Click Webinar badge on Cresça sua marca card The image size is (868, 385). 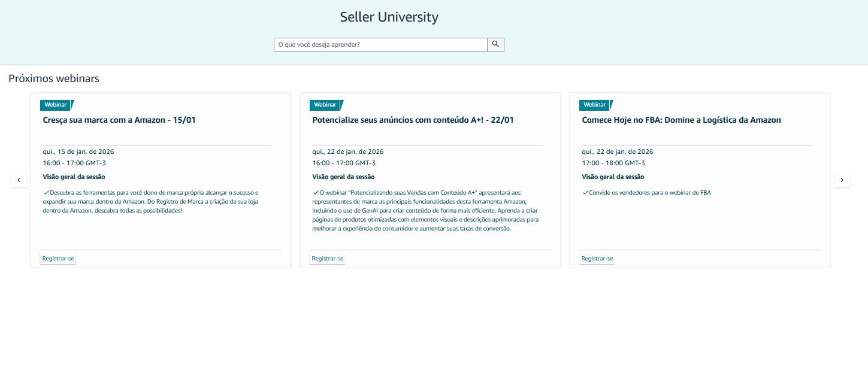coord(56,105)
